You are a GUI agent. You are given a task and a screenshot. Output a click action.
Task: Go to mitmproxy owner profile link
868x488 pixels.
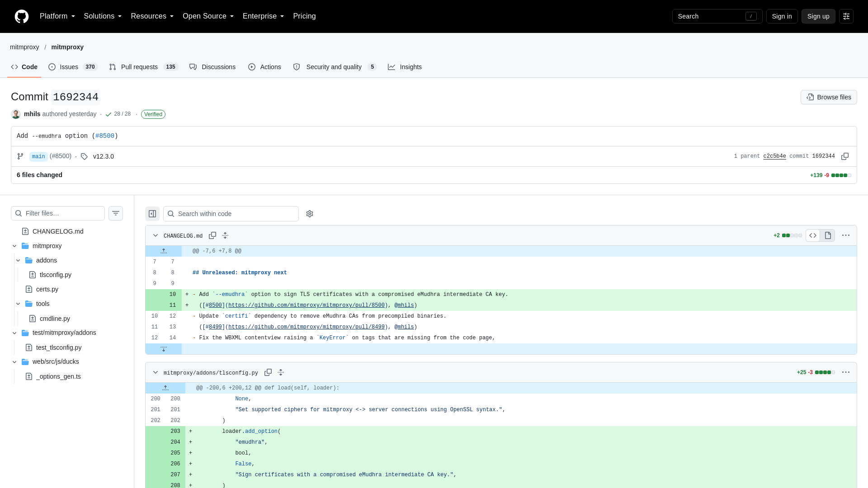click(x=24, y=47)
